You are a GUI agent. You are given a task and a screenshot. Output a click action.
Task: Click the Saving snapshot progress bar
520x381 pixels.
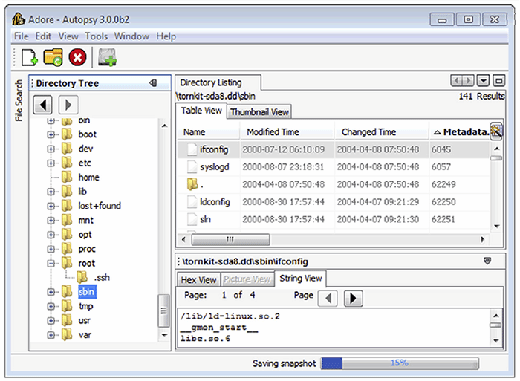coord(400,363)
